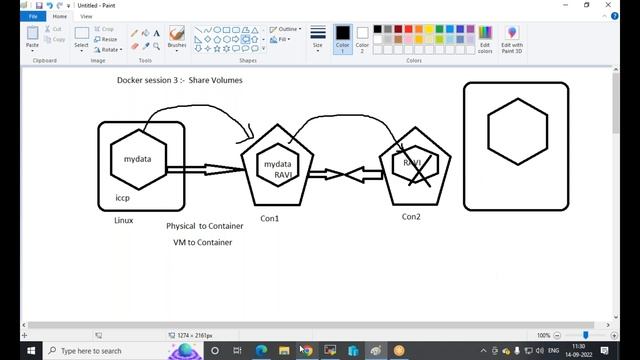Click the Paste clipboard icon
The width and height of the screenshot is (640, 360).
tap(32, 33)
